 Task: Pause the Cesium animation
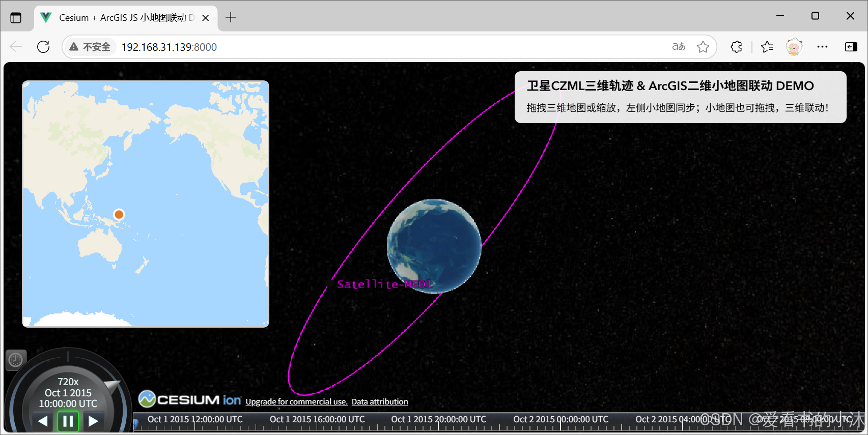point(68,421)
